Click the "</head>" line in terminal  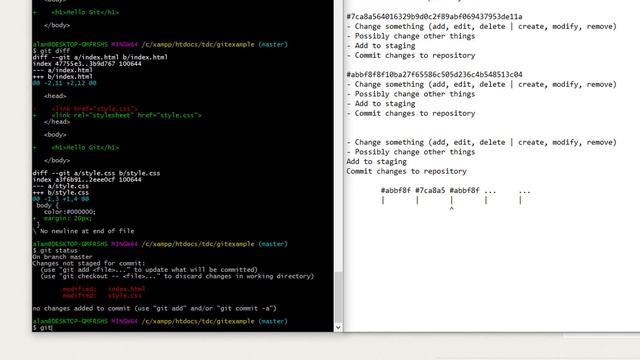[x=57, y=122]
